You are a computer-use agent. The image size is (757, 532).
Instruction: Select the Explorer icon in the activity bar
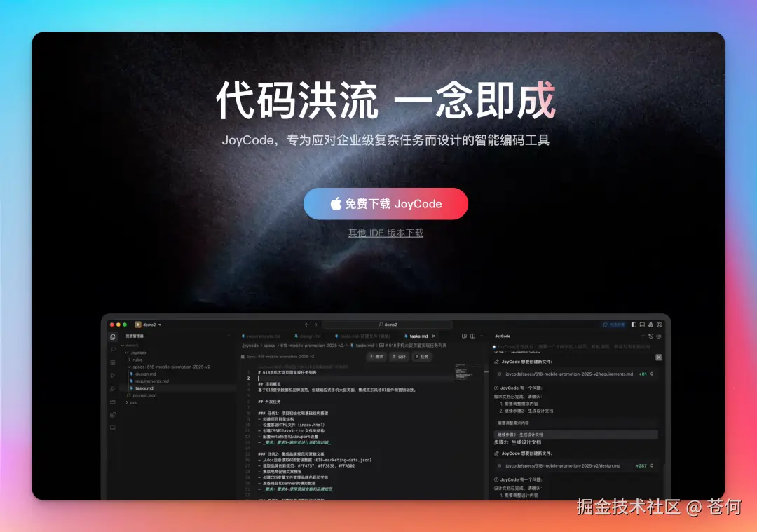coord(113,337)
